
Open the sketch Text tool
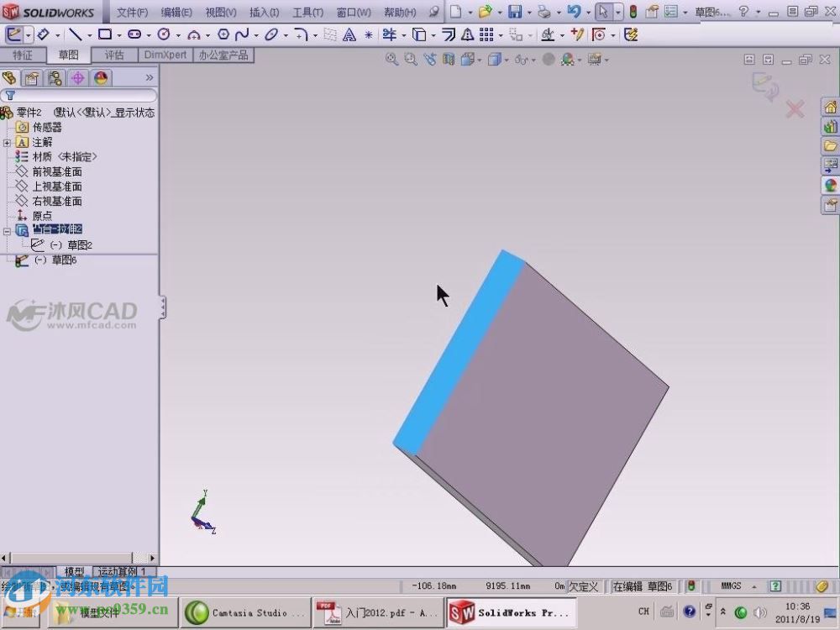[x=349, y=34]
